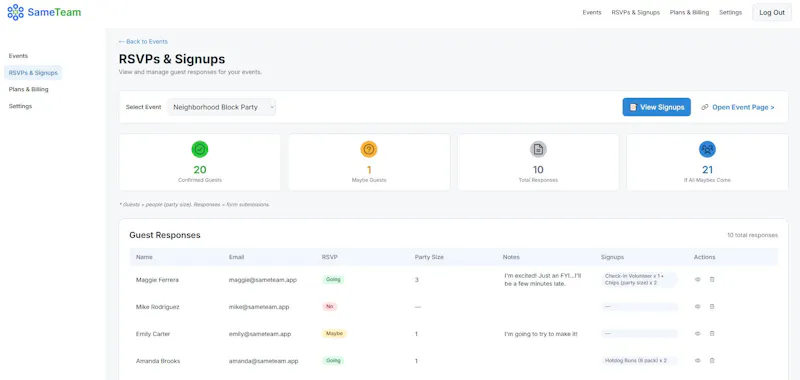The image size is (800, 380).
Task: Click email amanda@sameteam.app
Action: (263, 361)
